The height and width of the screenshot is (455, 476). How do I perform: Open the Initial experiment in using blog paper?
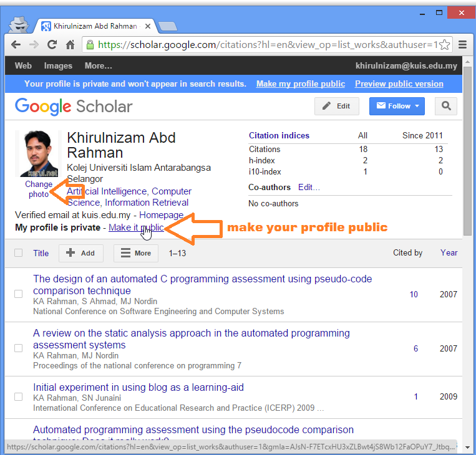[x=138, y=387]
